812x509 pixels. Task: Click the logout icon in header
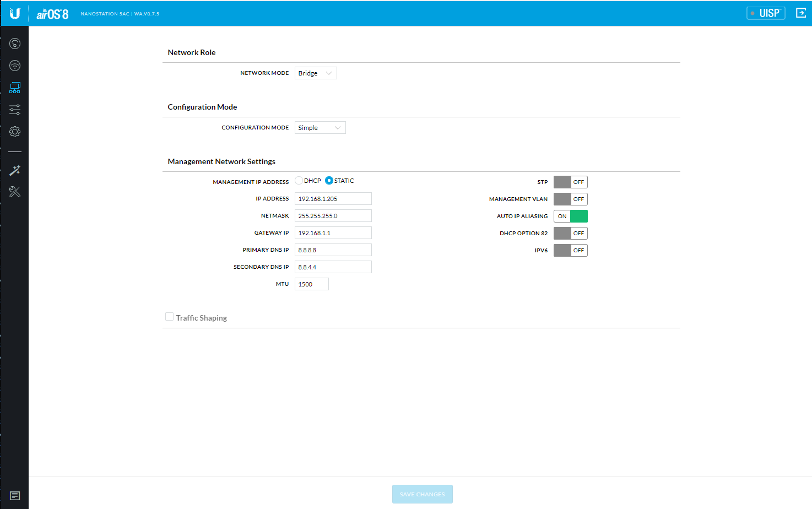click(801, 13)
